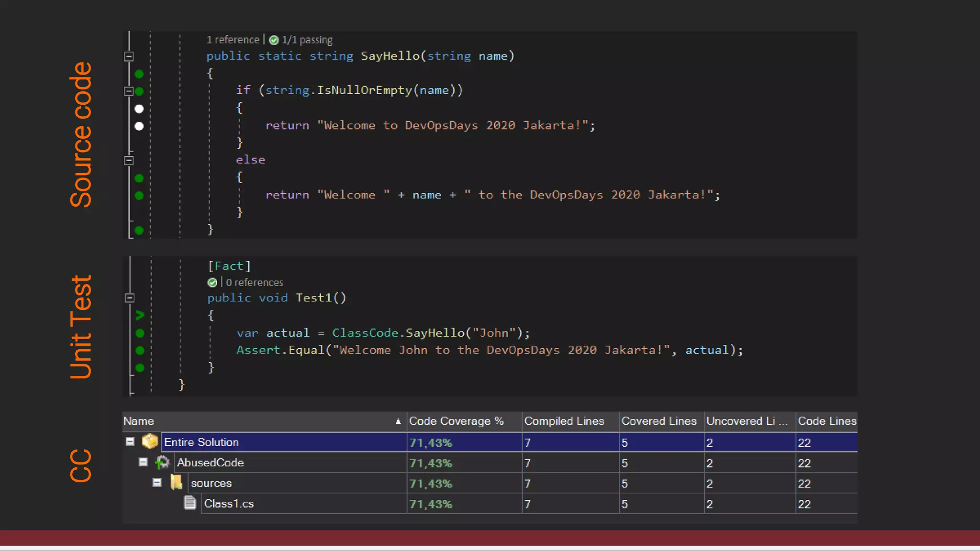Image resolution: width=980 pixels, height=551 pixels.
Task: Click the IsNullOrEmpty call in code
Action: tap(364, 90)
